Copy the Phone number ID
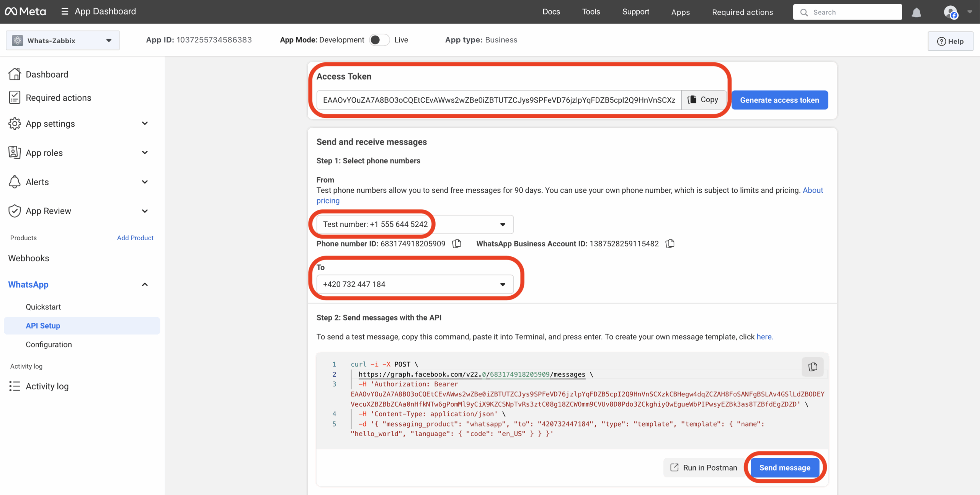The height and width of the screenshot is (495, 980). [x=456, y=244]
